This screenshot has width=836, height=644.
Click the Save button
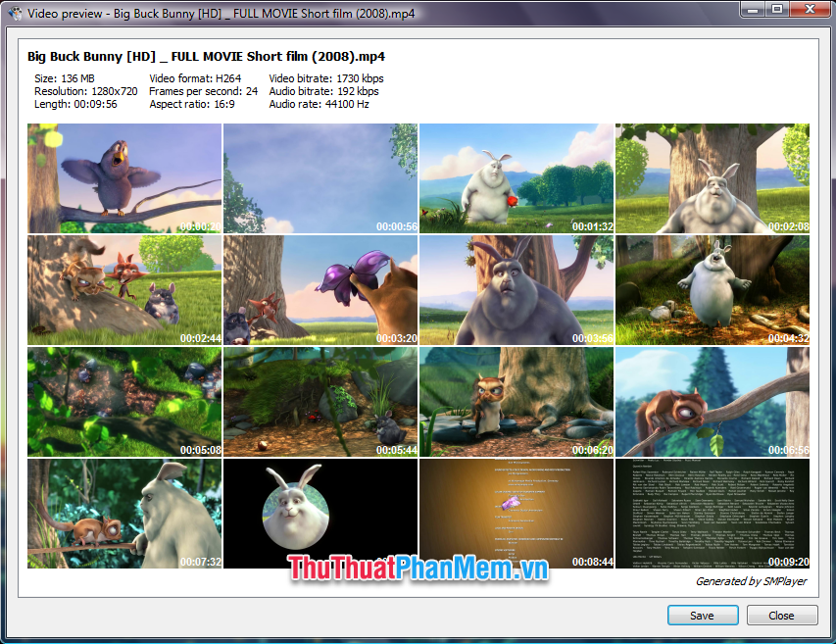click(703, 615)
